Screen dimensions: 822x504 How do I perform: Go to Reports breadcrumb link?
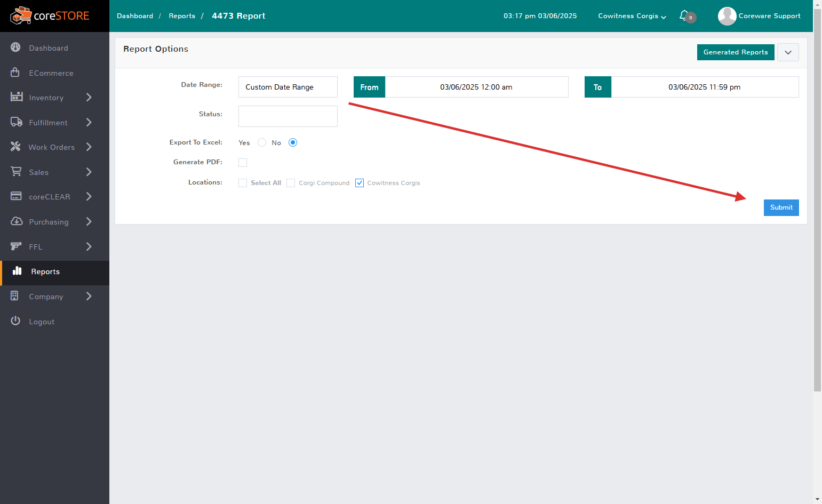[x=182, y=16]
